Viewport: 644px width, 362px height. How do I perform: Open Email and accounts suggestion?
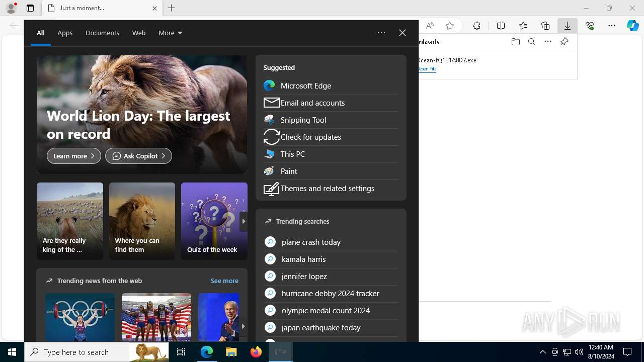(331, 103)
